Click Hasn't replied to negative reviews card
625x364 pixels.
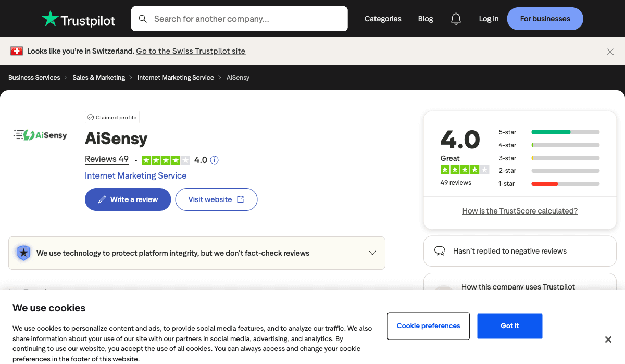pos(520,251)
